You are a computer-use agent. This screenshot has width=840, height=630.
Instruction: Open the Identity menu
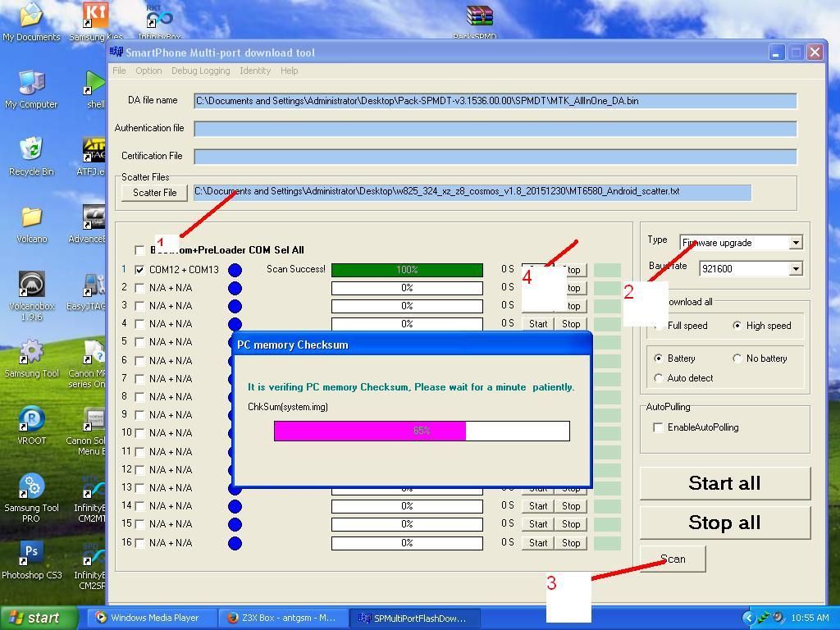click(x=255, y=71)
